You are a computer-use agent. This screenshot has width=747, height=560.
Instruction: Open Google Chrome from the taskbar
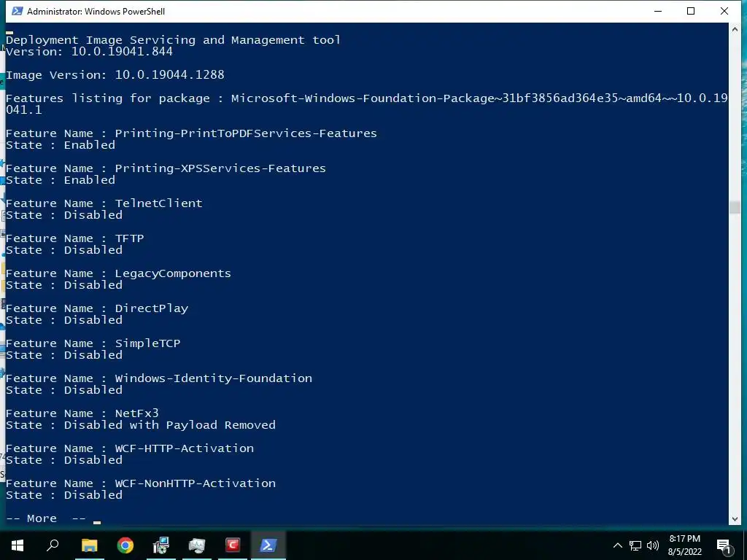[x=125, y=545]
